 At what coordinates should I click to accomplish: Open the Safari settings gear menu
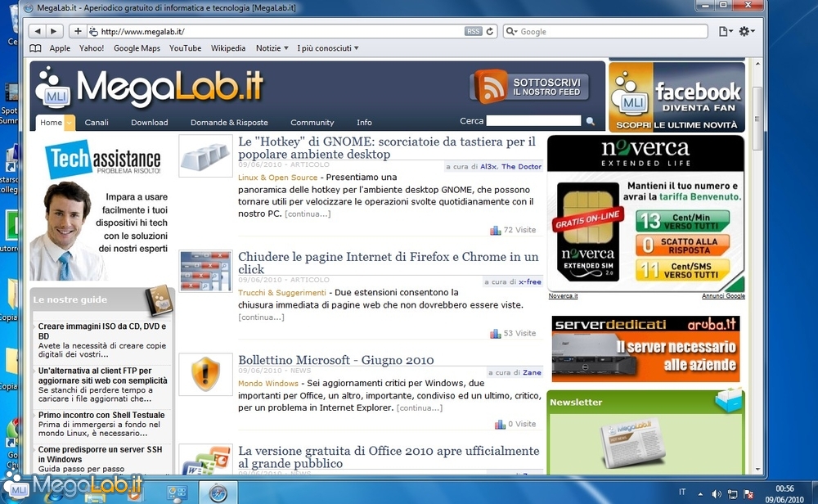[747, 31]
